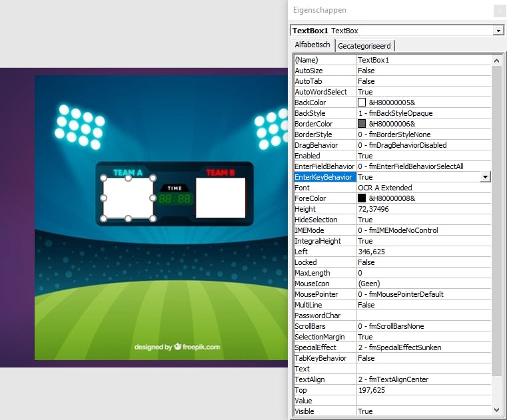
Task: Select the TextAlign property
Action: point(325,380)
